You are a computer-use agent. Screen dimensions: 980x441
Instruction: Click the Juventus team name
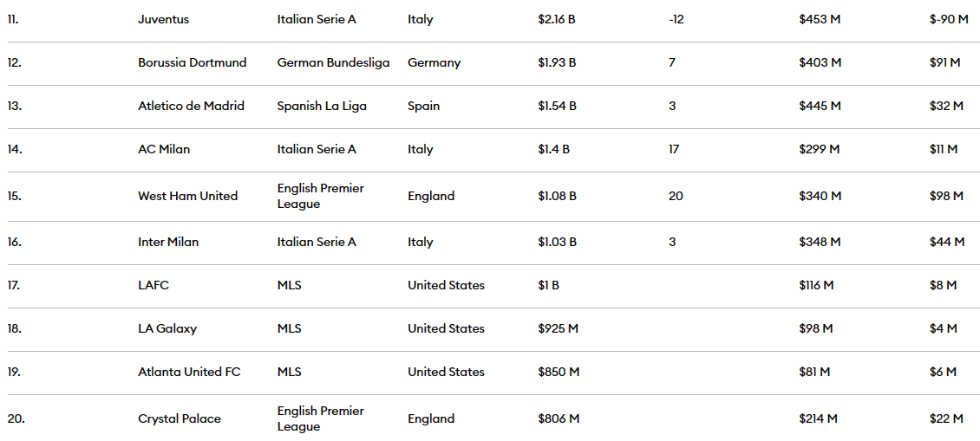(163, 19)
